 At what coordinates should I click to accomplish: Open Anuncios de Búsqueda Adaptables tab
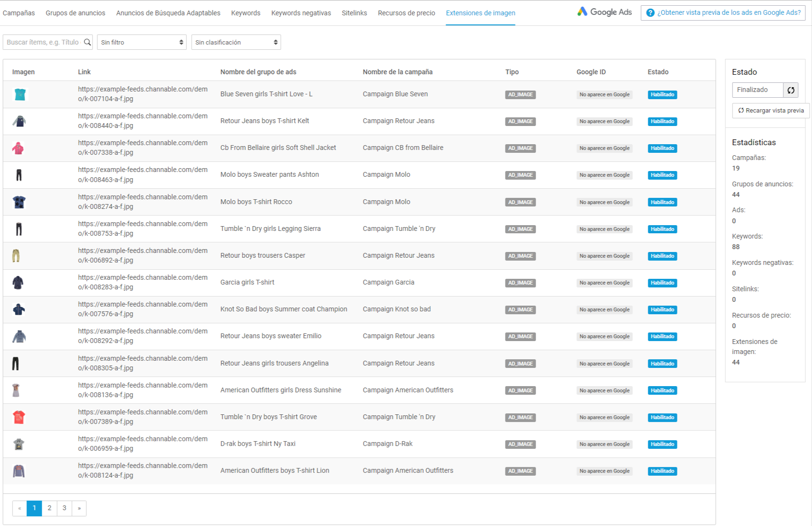(x=168, y=13)
